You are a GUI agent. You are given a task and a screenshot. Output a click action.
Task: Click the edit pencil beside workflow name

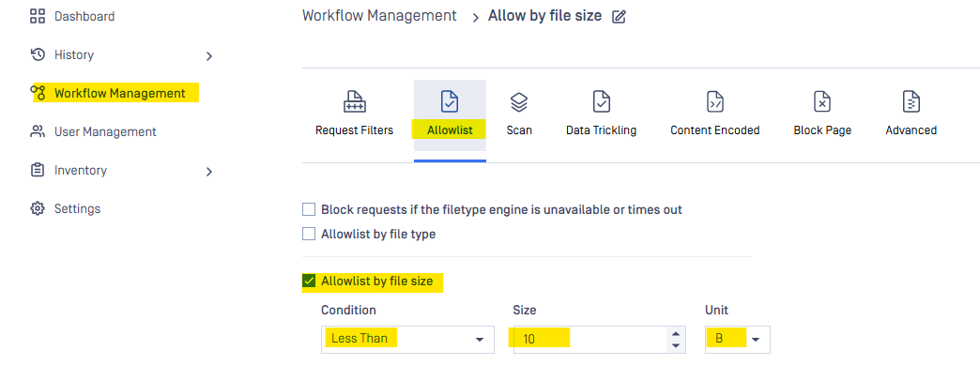[x=619, y=17]
